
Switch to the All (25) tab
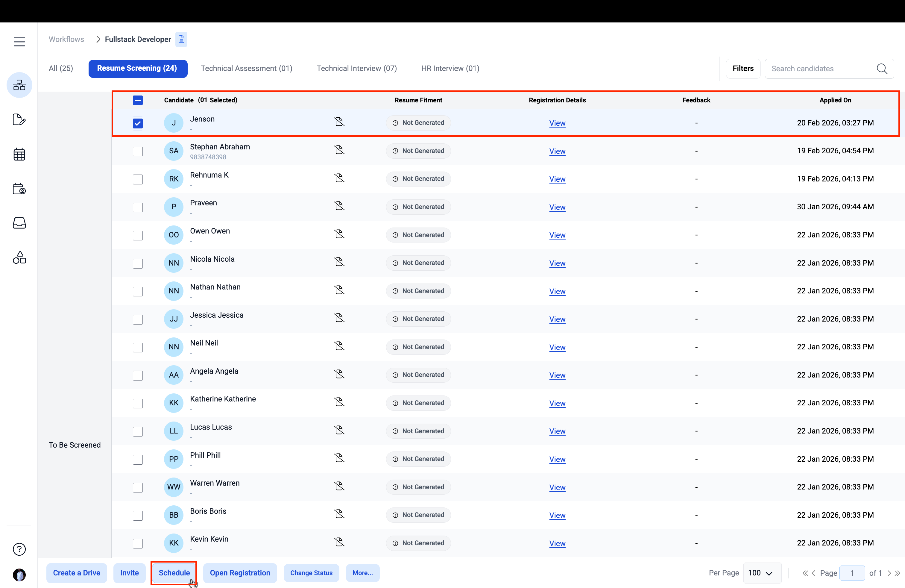point(61,69)
